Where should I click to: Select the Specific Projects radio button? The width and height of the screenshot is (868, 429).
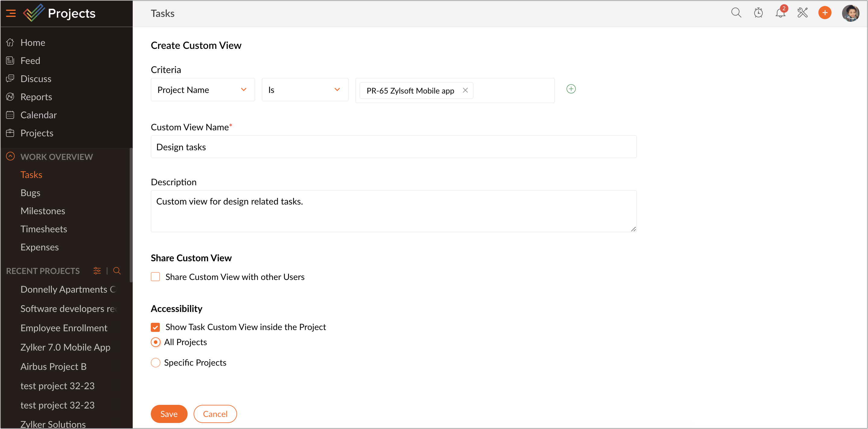coord(155,363)
